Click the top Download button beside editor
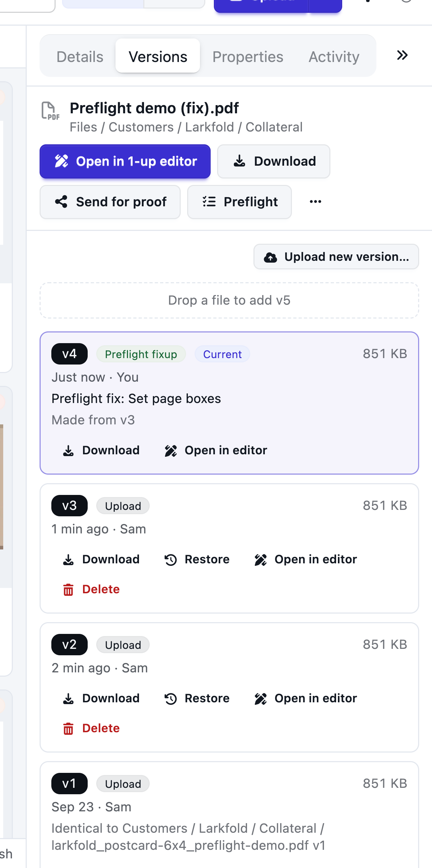The image size is (432, 868). pyautogui.click(x=274, y=161)
